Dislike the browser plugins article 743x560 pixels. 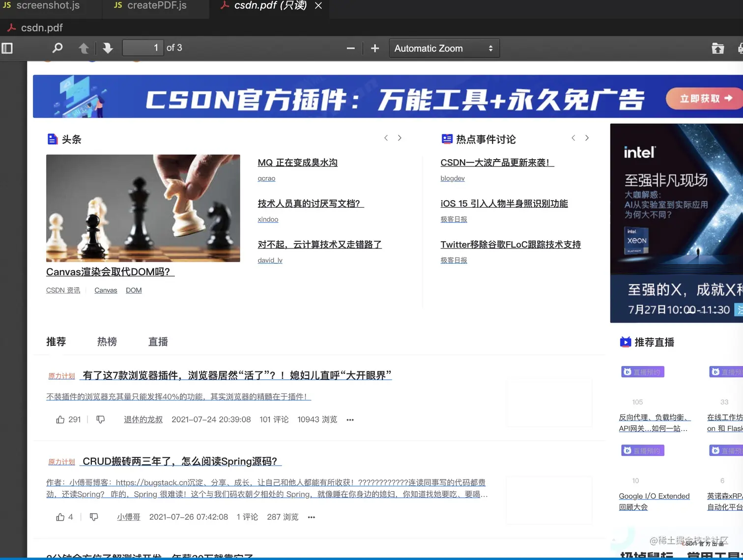click(100, 420)
